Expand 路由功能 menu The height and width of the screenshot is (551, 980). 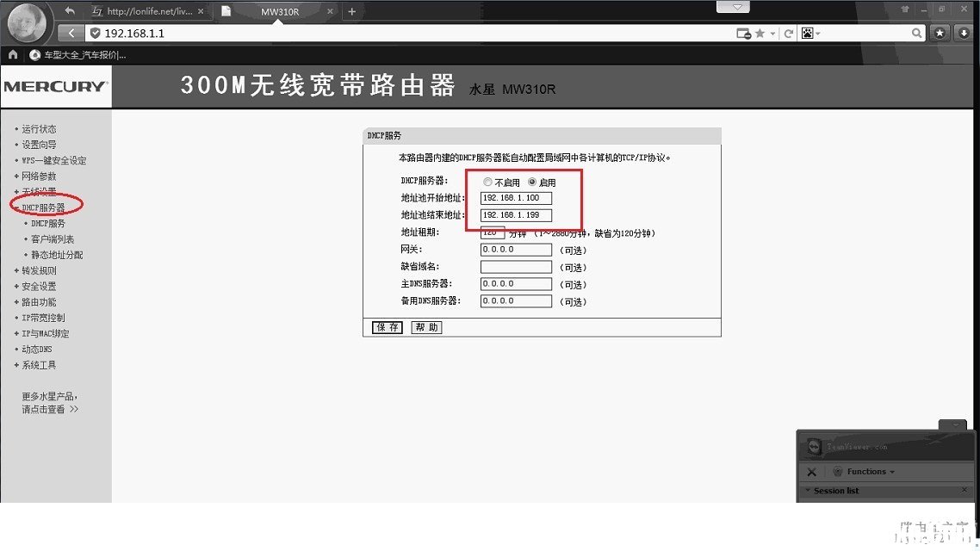pos(39,301)
